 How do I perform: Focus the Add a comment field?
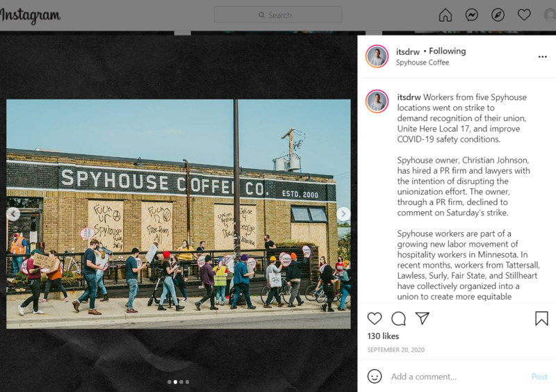click(457, 377)
